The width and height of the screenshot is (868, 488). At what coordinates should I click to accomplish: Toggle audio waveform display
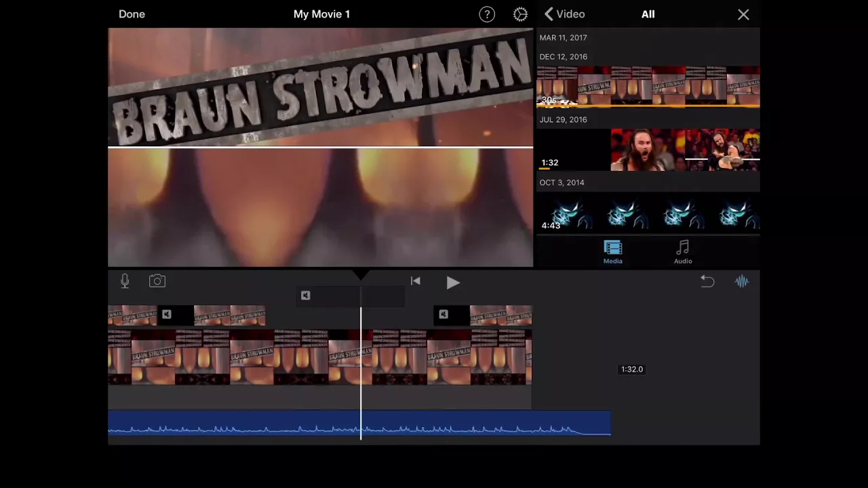point(742,281)
